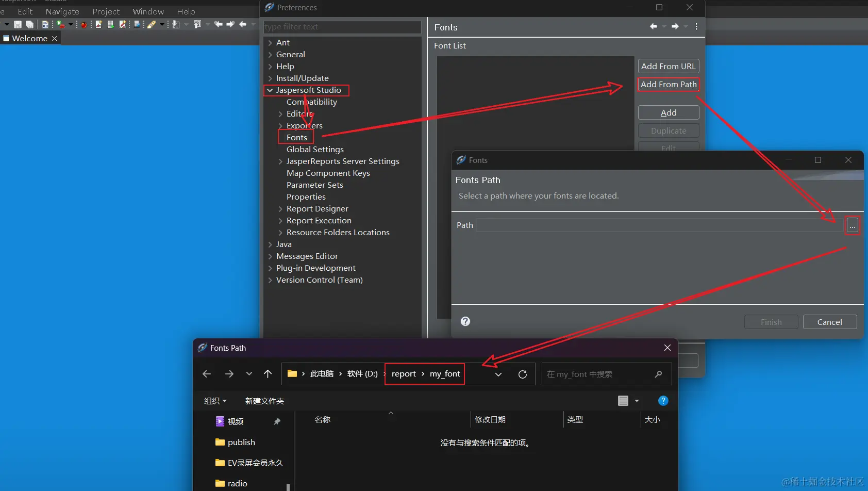
Task: Open the view options dropdown arrow
Action: coord(637,401)
